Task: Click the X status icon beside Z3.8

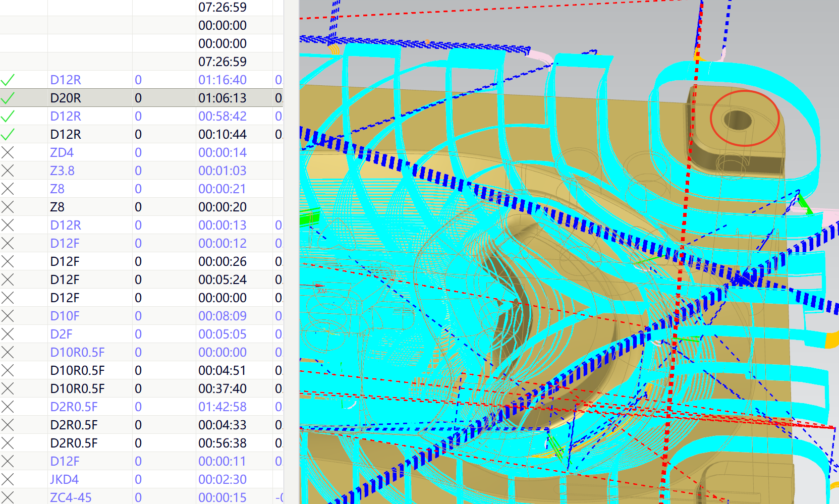Action: [x=8, y=171]
